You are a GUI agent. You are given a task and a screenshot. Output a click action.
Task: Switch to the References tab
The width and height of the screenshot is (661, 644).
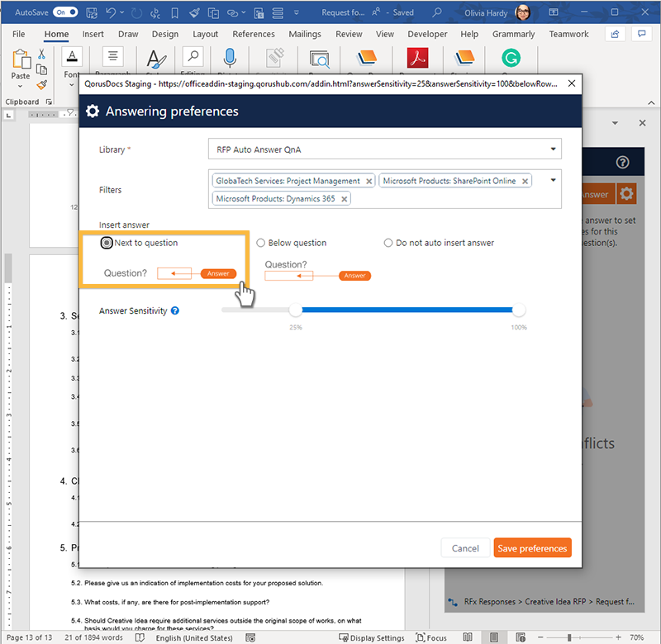pyautogui.click(x=254, y=34)
